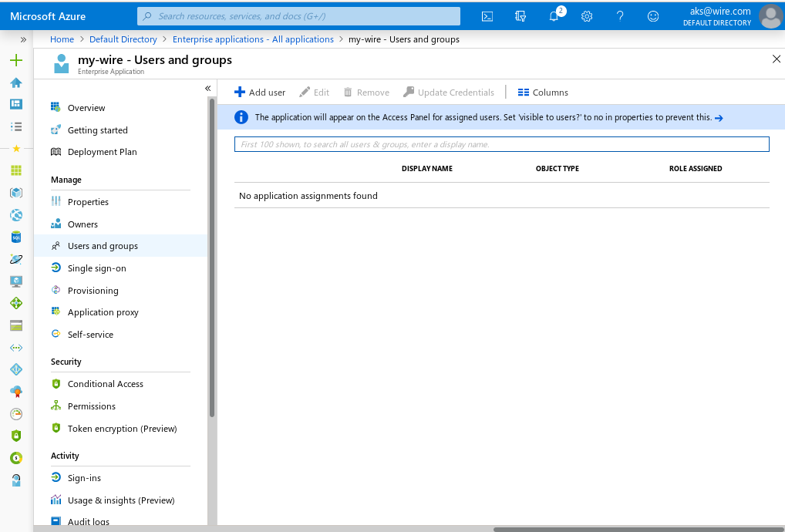Open the SQL databases sidebar icon
785x532 pixels.
[16, 237]
